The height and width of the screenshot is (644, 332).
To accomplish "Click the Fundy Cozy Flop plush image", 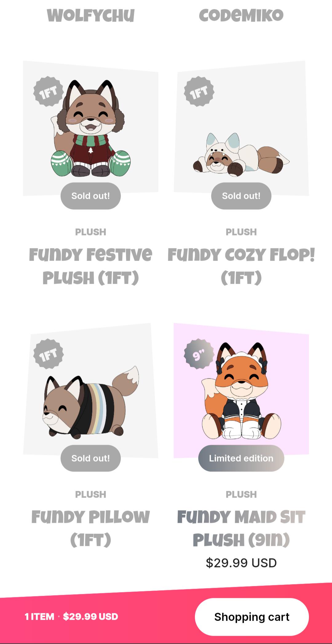I will [241, 128].
